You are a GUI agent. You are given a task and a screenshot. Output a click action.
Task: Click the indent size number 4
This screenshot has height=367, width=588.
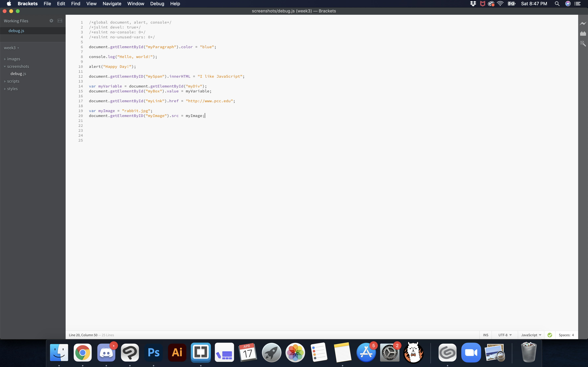pos(573,335)
